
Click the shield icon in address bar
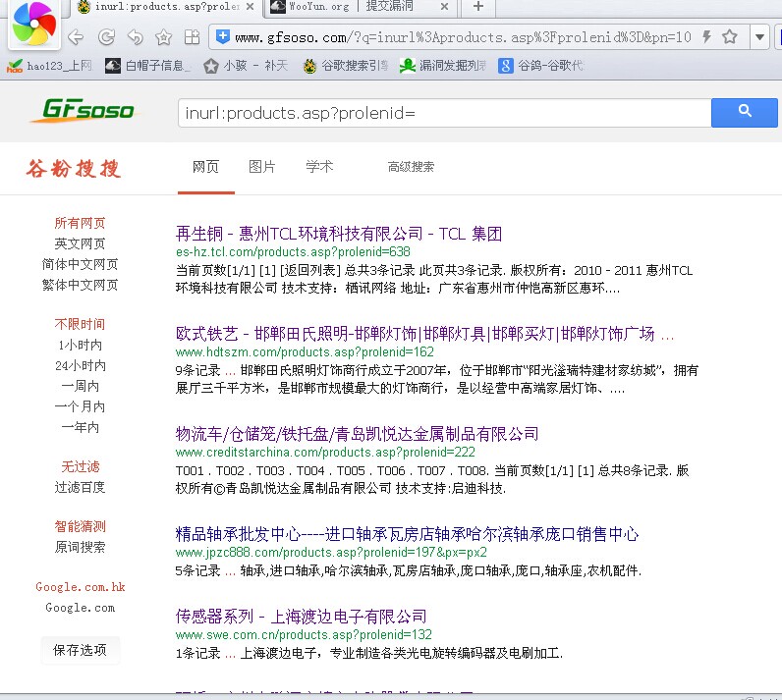(222, 36)
